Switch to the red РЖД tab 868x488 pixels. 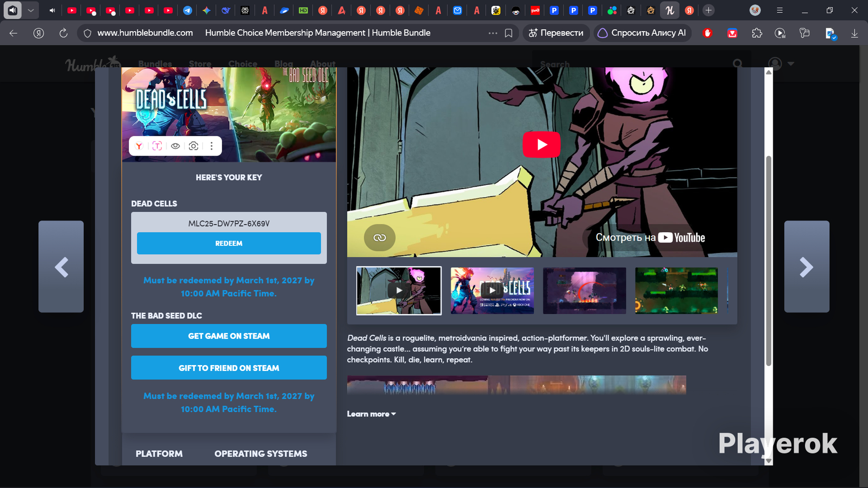coord(535,10)
